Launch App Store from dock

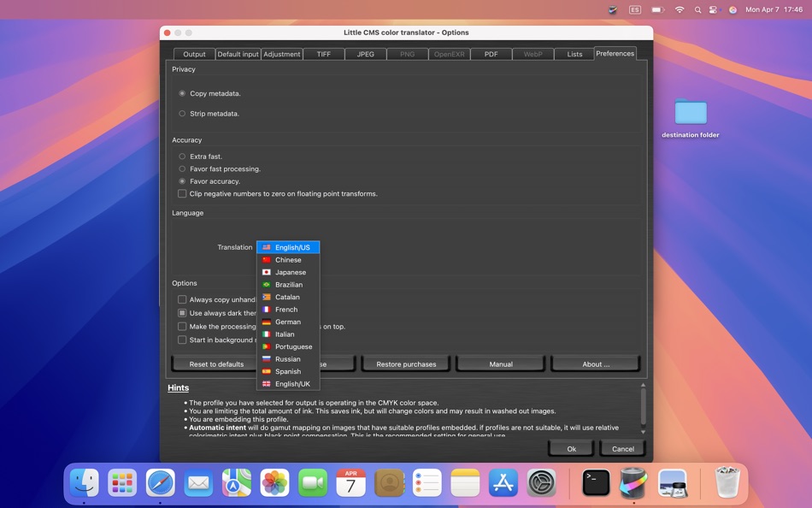[x=503, y=482]
